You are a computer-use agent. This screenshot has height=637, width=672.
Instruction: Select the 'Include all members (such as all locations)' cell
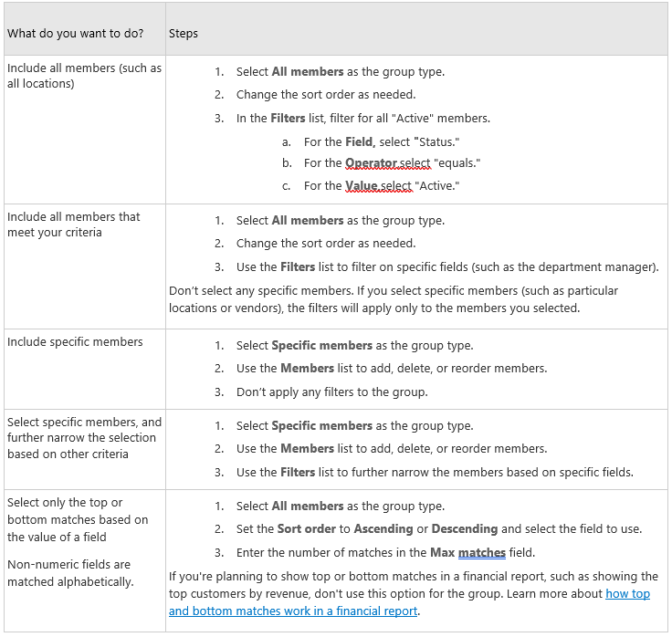click(x=84, y=76)
